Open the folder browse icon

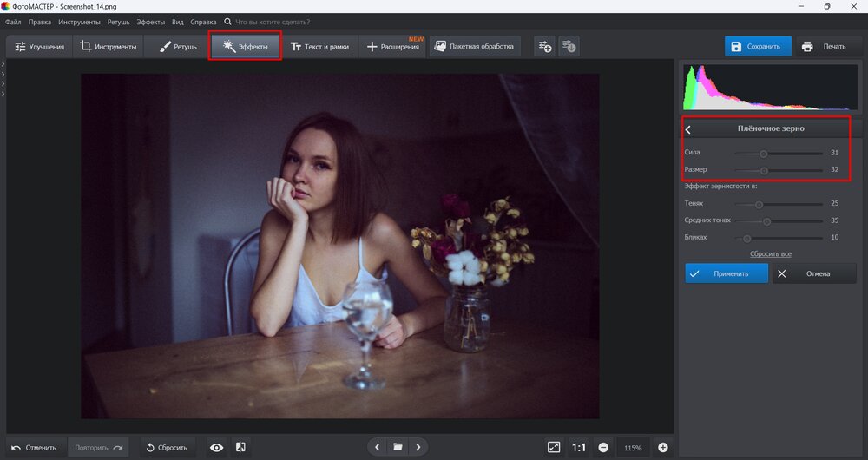point(398,447)
